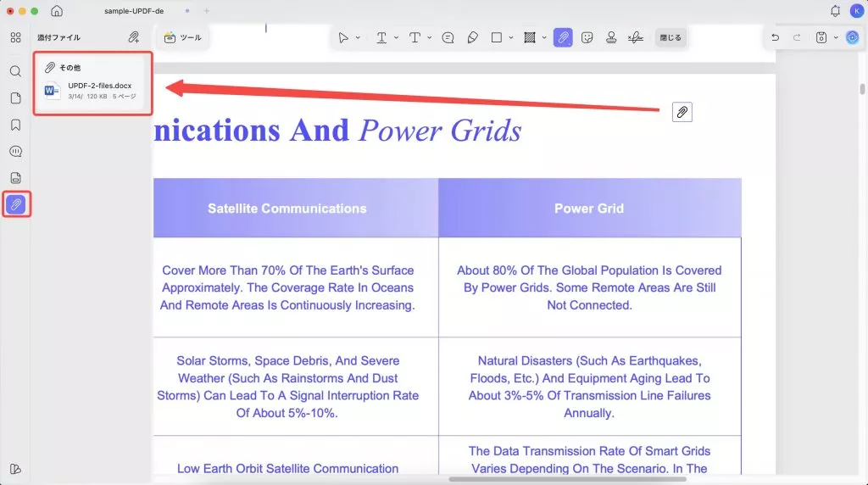Expand the area highlight tool dropdown
Viewport: 868px width, 485px height.
coord(544,37)
